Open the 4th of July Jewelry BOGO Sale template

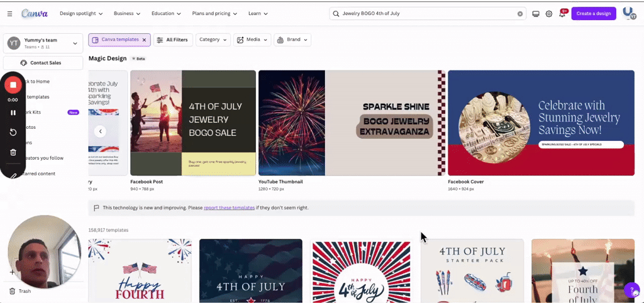click(193, 123)
